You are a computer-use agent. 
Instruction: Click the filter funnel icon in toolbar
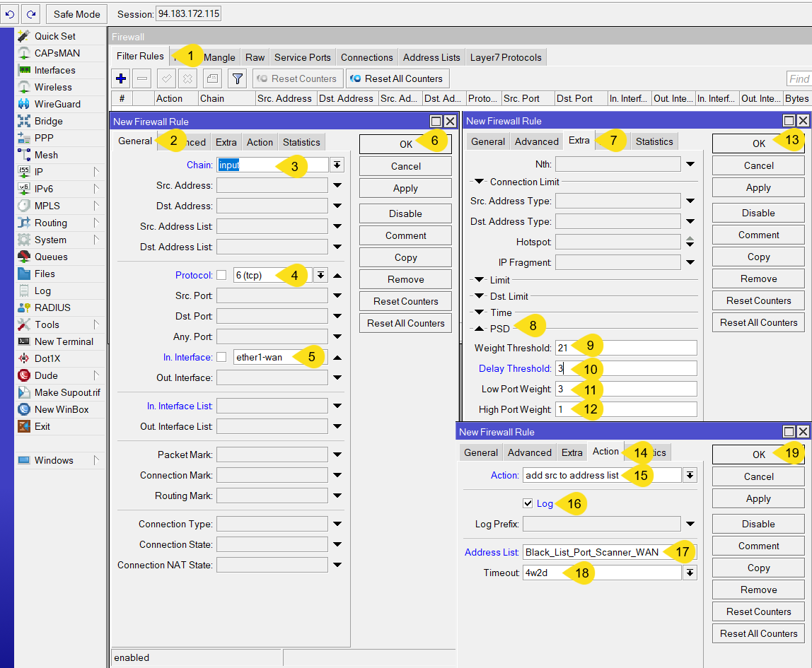coord(238,78)
